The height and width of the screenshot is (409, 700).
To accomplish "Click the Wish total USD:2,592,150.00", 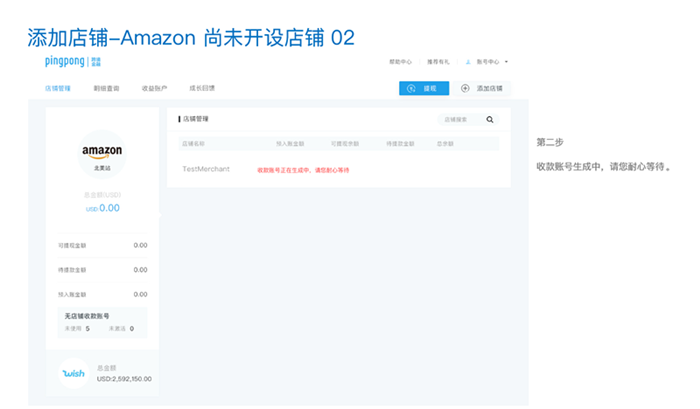I will (x=124, y=379).
